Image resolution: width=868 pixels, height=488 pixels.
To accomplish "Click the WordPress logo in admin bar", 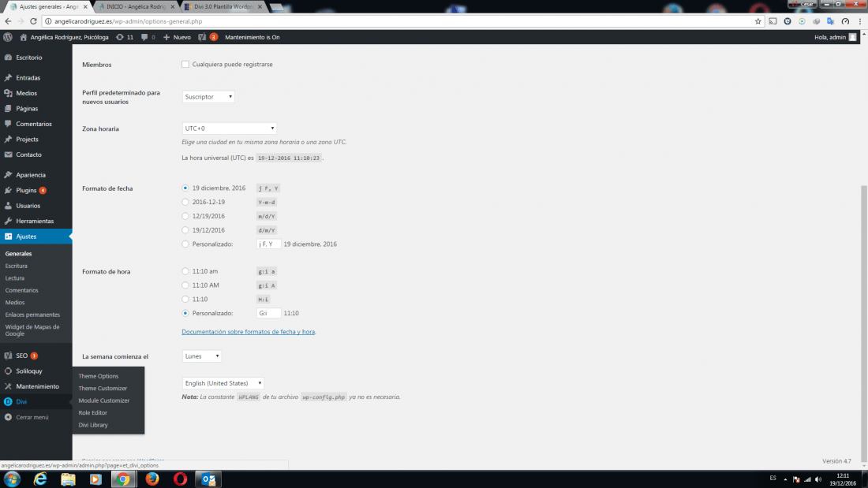I will tap(8, 37).
